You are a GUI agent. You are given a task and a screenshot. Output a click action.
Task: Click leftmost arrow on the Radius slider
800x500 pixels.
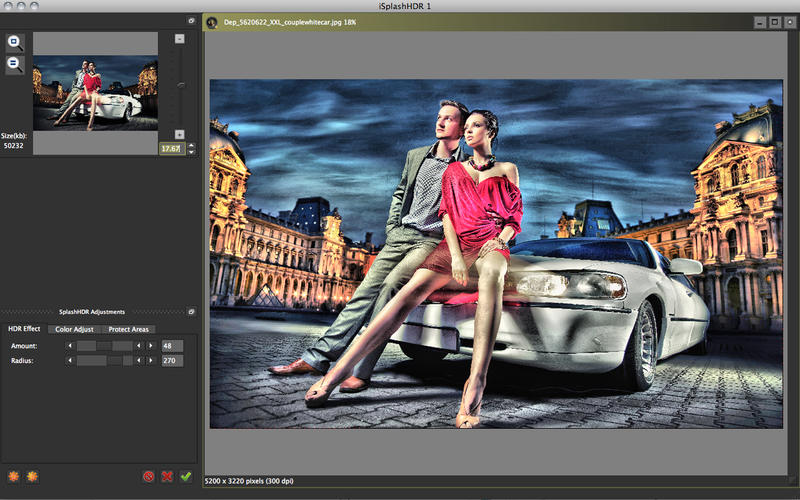[70, 361]
